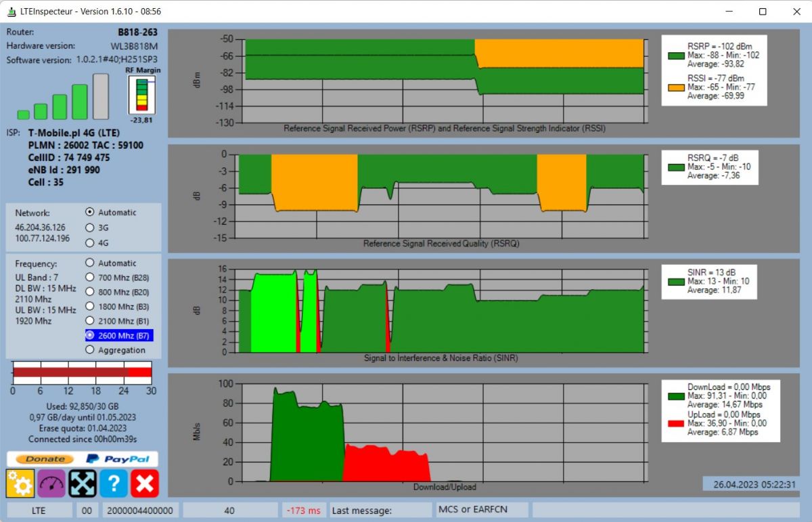Click the 00 status bar field
Screen dimensions: 812x522
[87, 510]
